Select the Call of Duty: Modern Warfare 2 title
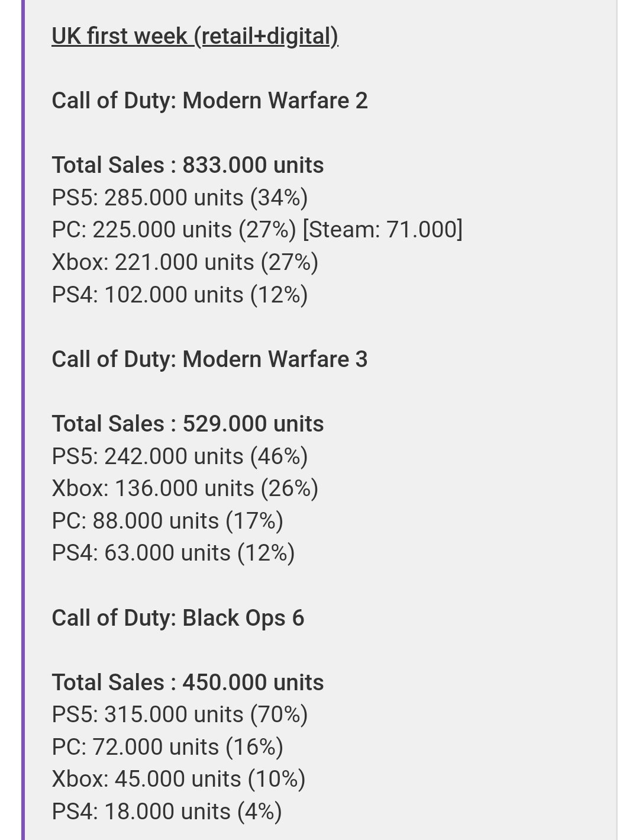 [209, 101]
